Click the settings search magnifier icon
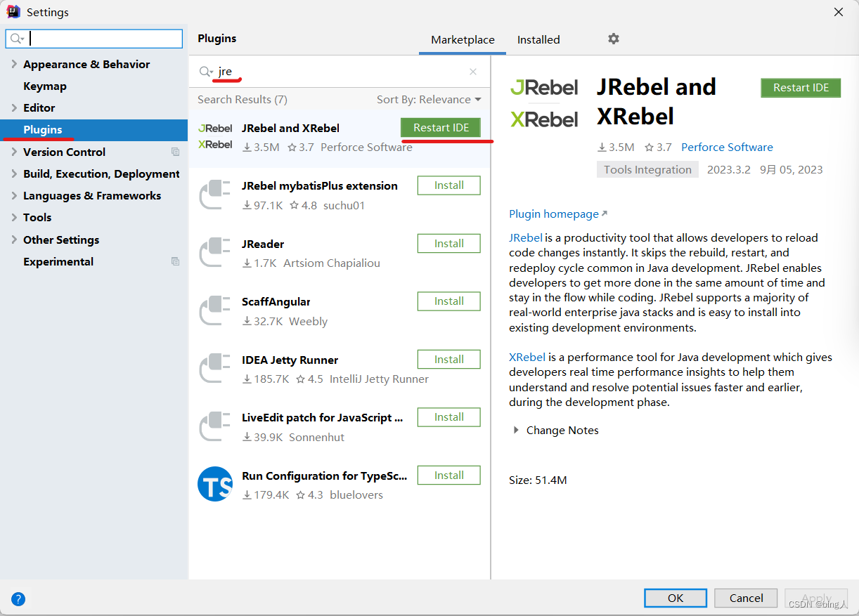The height and width of the screenshot is (616, 859). point(18,39)
